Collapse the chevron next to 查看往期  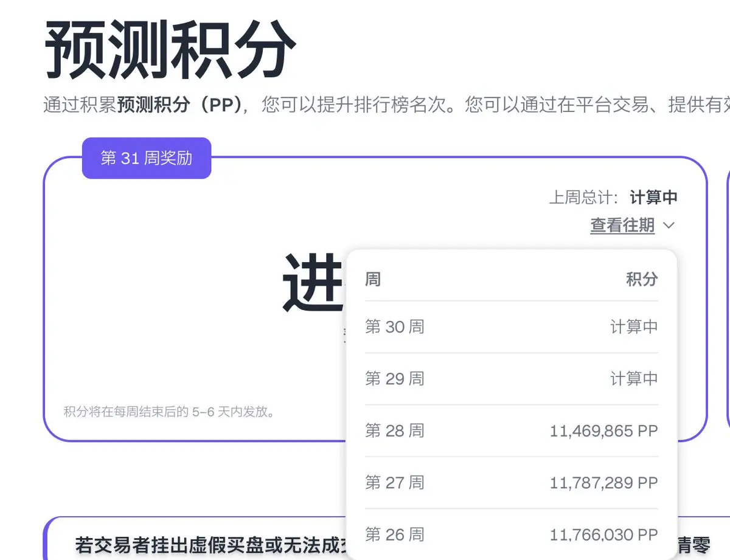(x=669, y=226)
